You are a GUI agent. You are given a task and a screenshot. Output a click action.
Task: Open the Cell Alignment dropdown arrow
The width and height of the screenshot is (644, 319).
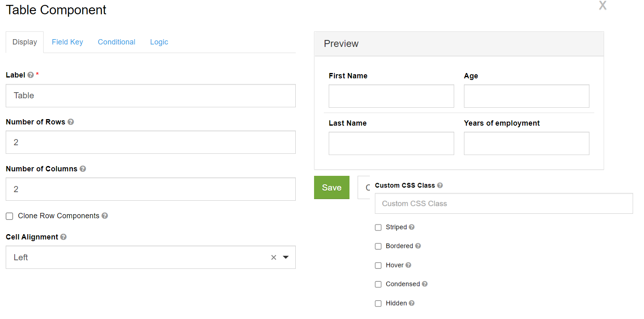pos(286,257)
